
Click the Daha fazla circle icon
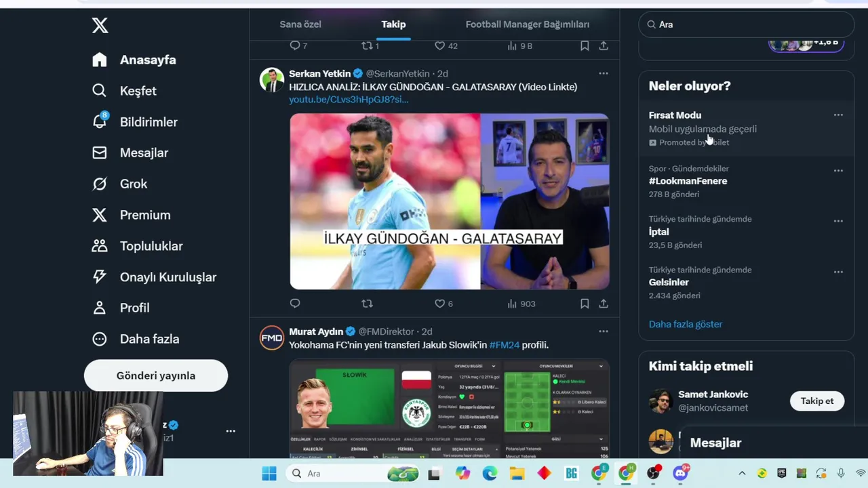tap(100, 339)
